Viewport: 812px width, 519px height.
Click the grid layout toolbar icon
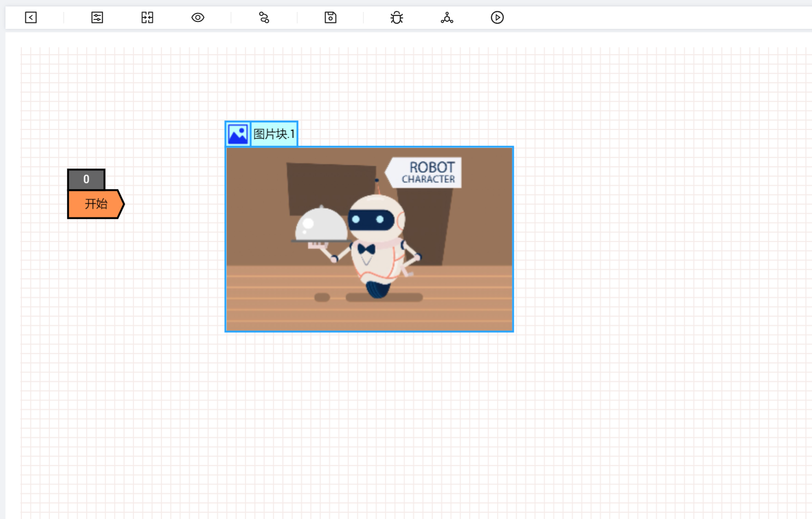pyautogui.click(x=147, y=18)
